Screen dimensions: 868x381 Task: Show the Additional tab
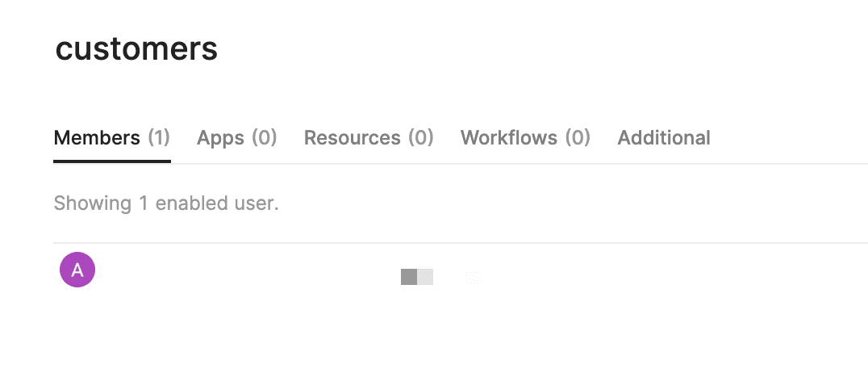663,138
